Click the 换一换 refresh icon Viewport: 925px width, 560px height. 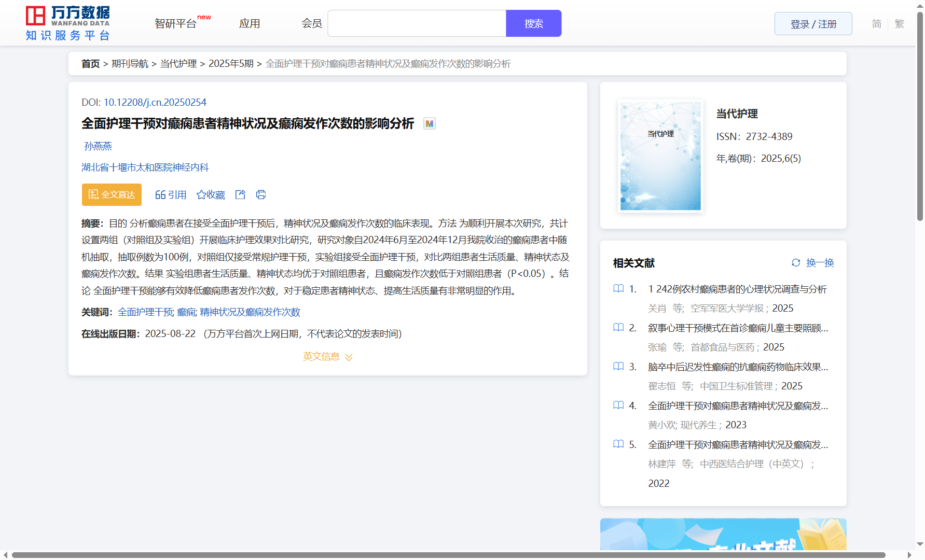(x=796, y=263)
